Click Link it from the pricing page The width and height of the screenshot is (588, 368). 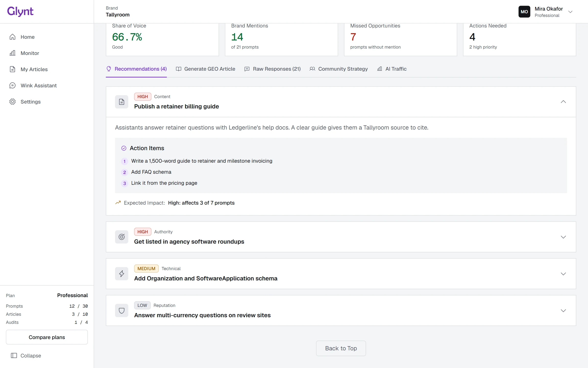(164, 183)
